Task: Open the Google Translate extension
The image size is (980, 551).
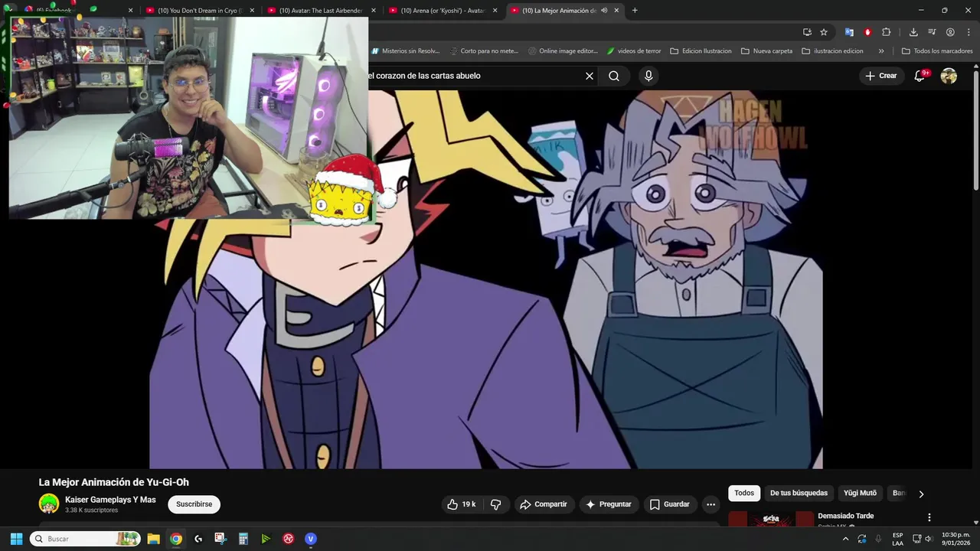Action: [849, 32]
